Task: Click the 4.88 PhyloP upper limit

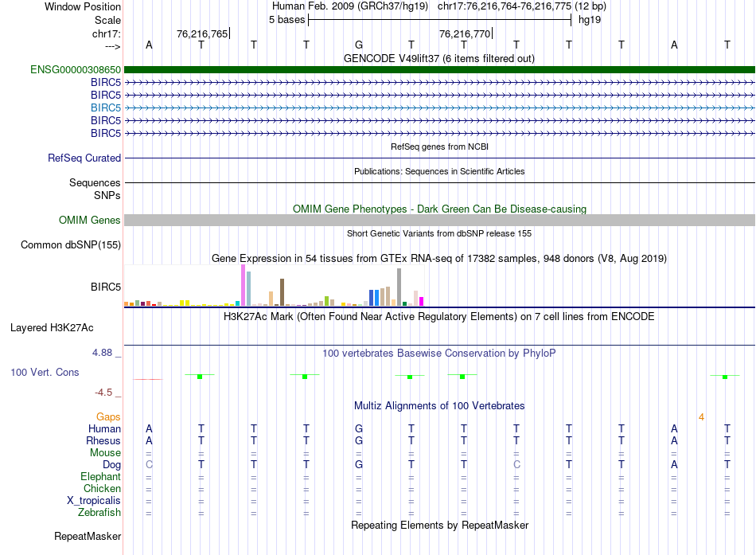Action: (x=102, y=353)
